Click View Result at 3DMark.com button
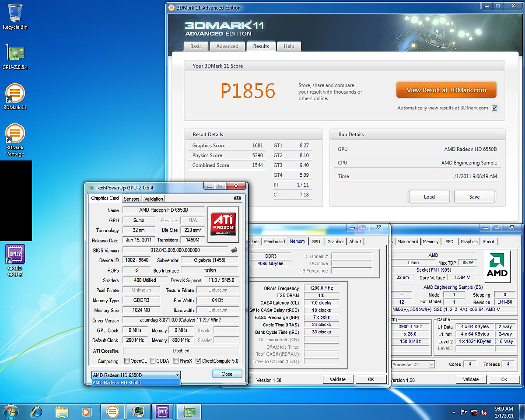 tap(446, 90)
